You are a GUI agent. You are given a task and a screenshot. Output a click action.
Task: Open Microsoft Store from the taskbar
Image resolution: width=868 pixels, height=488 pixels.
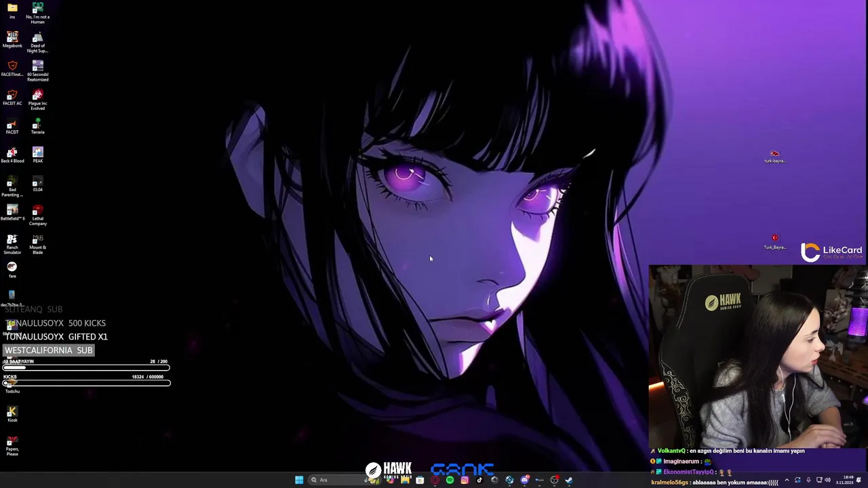coord(420,480)
